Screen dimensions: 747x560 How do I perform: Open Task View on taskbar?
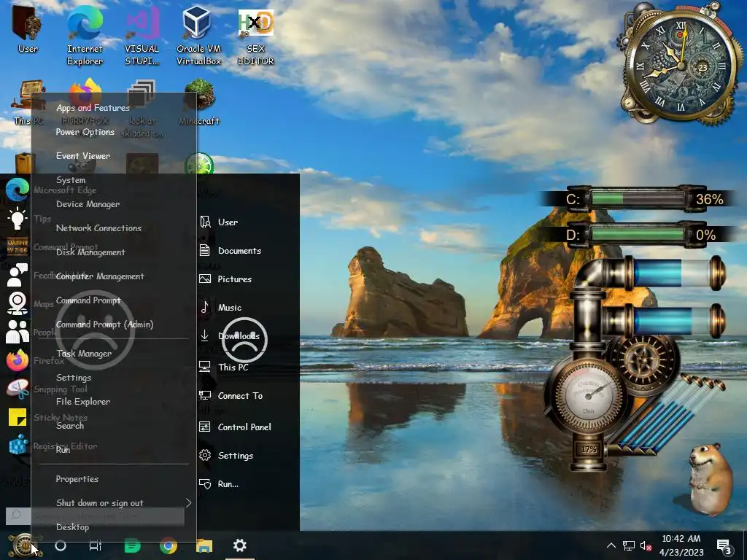tap(96, 545)
